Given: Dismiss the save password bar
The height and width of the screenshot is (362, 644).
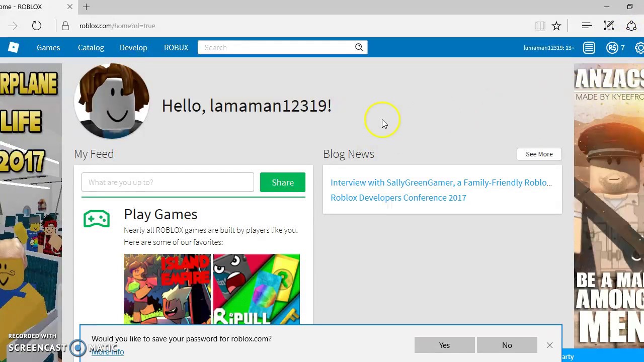Looking at the screenshot, I should [x=549, y=345].
